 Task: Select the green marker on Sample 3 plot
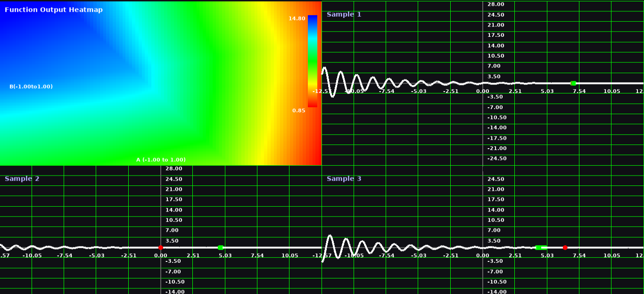click(x=538, y=247)
